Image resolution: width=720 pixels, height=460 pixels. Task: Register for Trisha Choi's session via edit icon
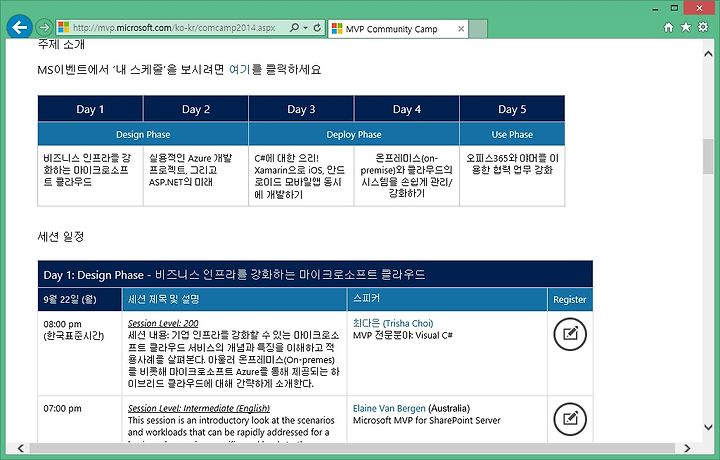point(570,334)
